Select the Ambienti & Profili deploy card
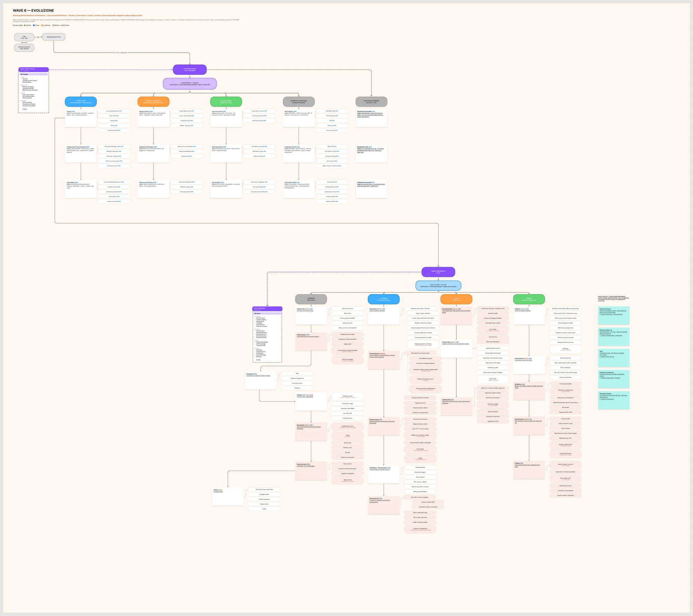 (153, 154)
